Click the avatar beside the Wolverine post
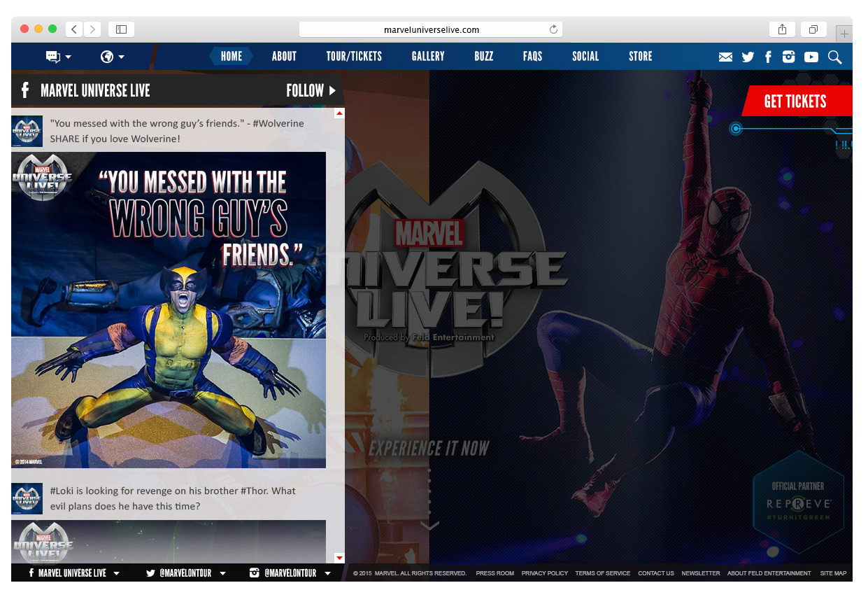Screen dimensions: 868x597 tap(27, 131)
